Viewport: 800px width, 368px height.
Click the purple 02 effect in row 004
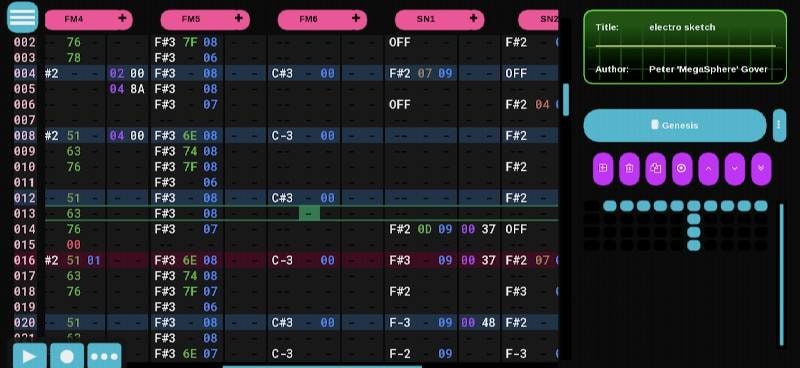tap(117, 73)
